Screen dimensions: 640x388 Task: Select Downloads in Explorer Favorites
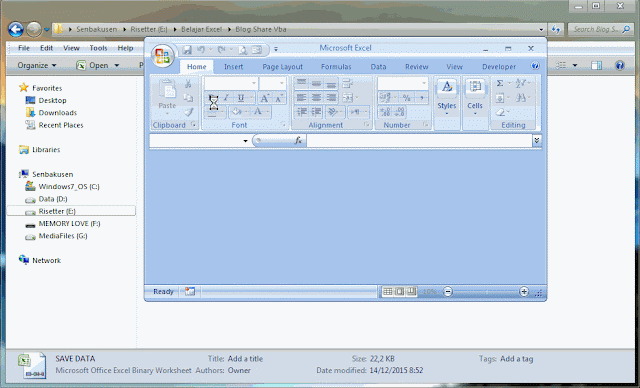coord(58,113)
